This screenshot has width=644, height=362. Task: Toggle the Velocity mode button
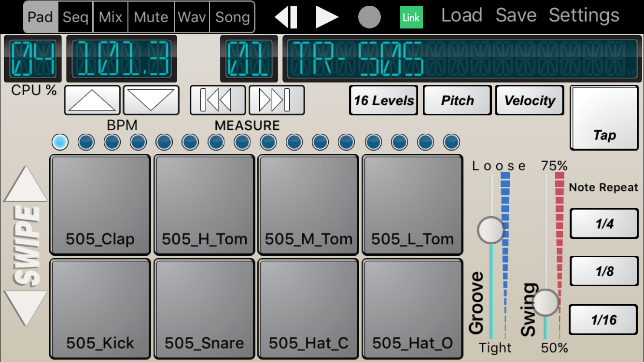click(530, 100)
